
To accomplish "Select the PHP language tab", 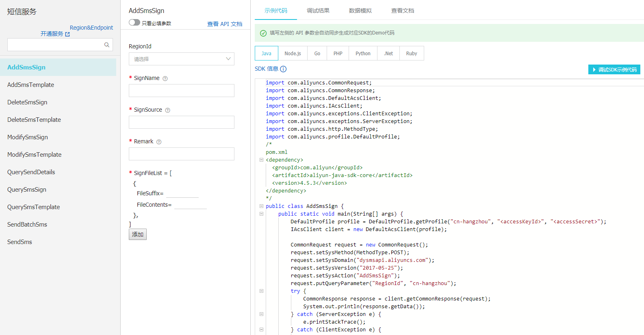I will 338,53.
